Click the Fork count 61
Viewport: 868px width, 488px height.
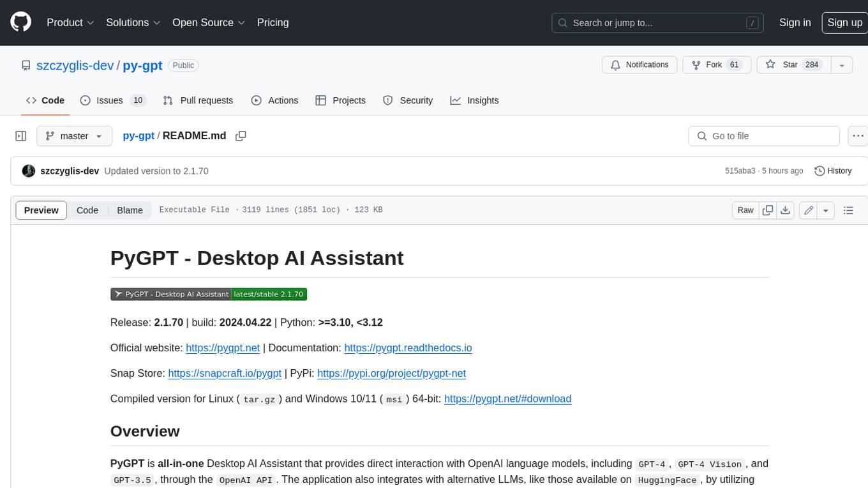(x=734, y=65)
